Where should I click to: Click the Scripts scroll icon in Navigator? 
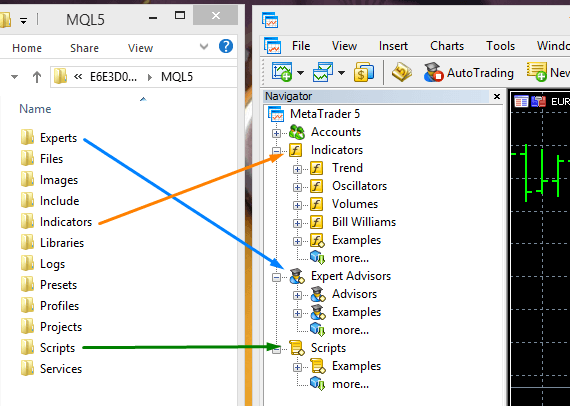coord(297,348)
